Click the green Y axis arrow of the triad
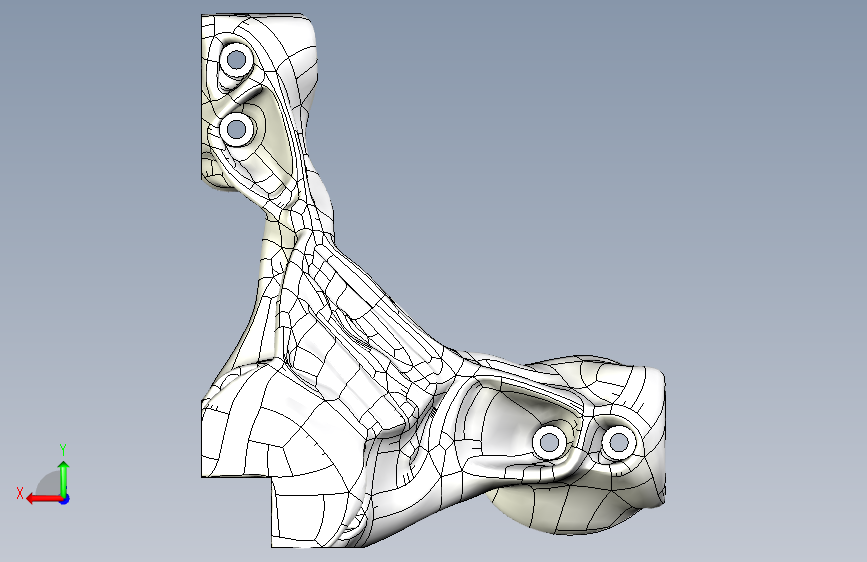The height and width of the screenshot is (562, 867). [x=64, y=478]
